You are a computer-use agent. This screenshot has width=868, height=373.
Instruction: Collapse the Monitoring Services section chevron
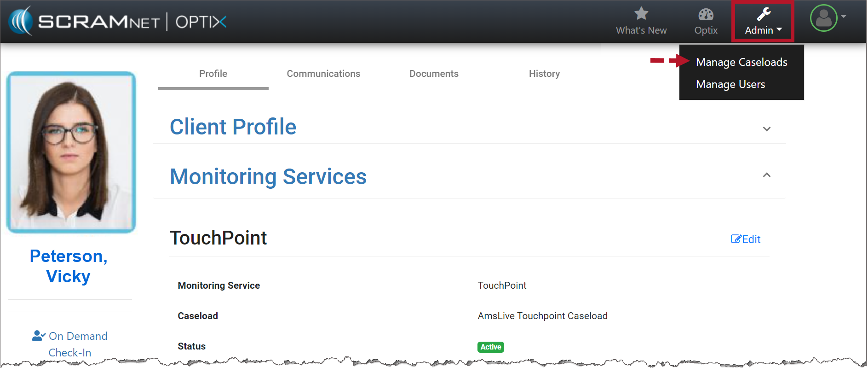(x=766, y=175)
